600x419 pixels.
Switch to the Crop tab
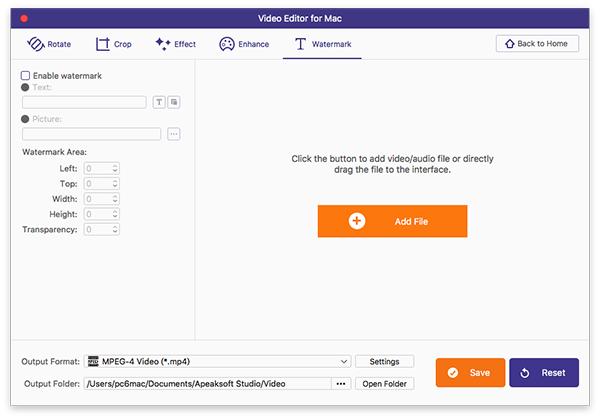click(114, 44)
